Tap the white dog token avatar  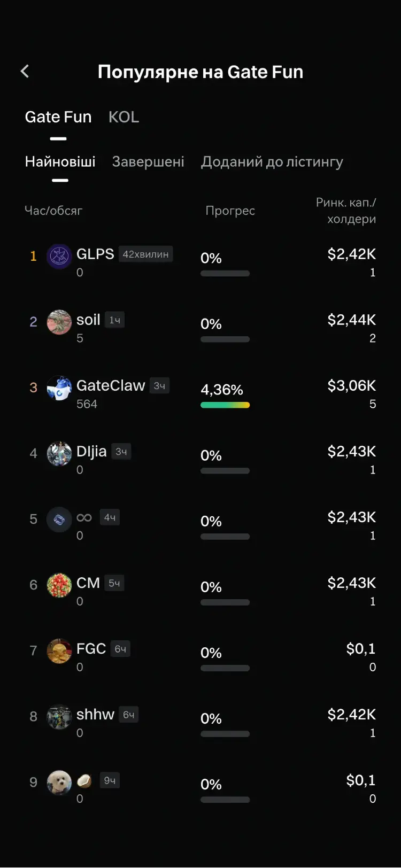click(59, 782)
